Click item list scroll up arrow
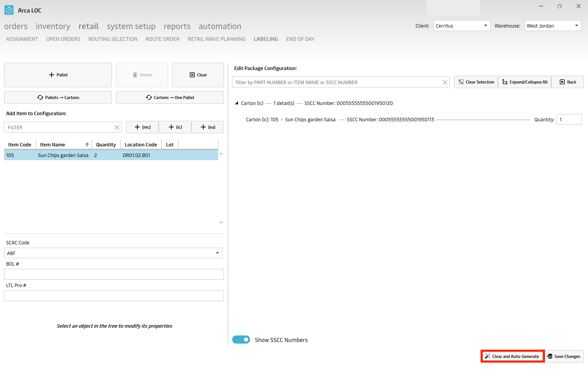 click(221, 154)
